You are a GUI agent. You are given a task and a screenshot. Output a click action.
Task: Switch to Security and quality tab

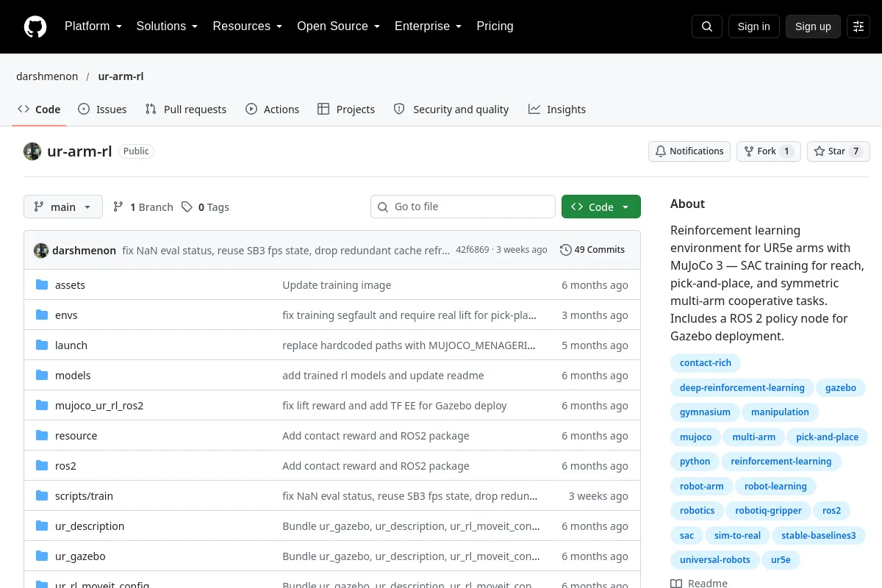[x=451, y=109]
